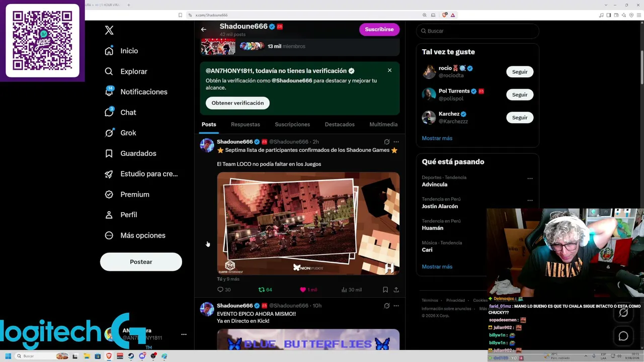The image size is (644, 362).
Task: Switch to the Posts tab
Action: (x=209, y=124)
